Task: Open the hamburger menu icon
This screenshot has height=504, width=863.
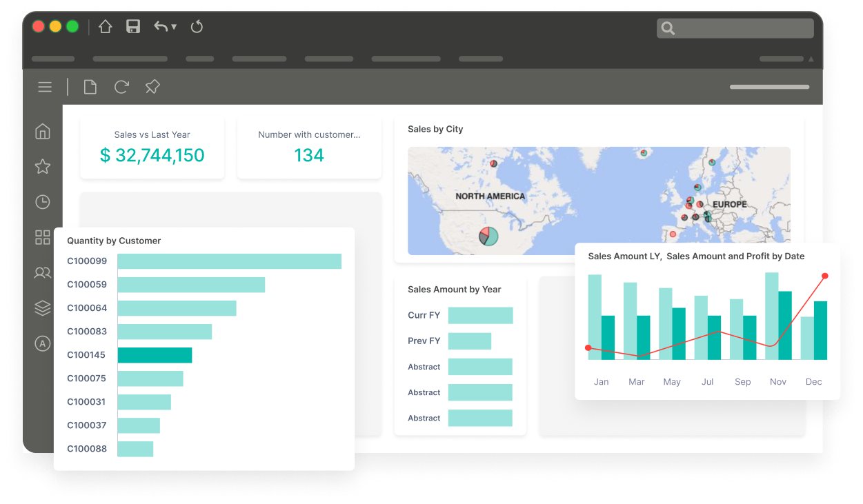Action: pyautogui.click(x=45, y=87)
